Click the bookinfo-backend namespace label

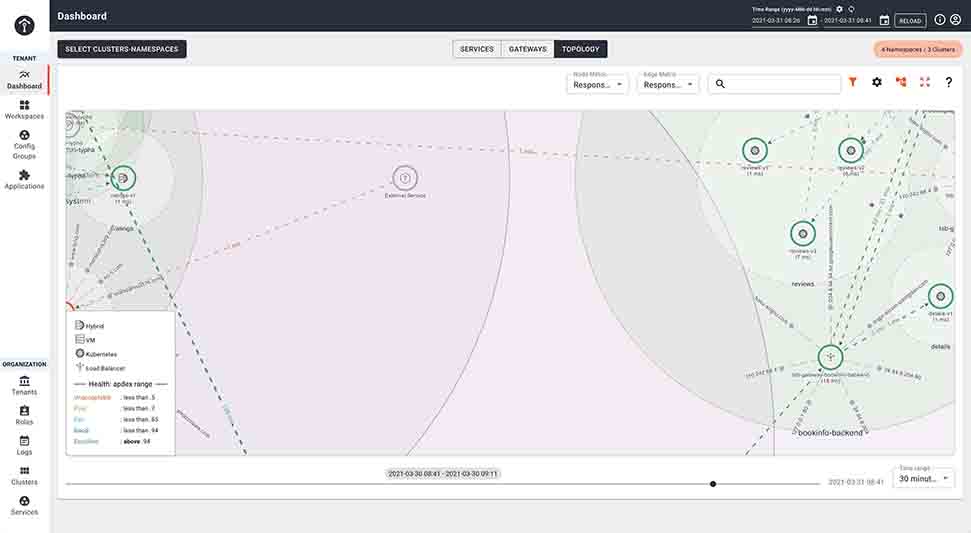pyautogui.click(x=830, y=433)
